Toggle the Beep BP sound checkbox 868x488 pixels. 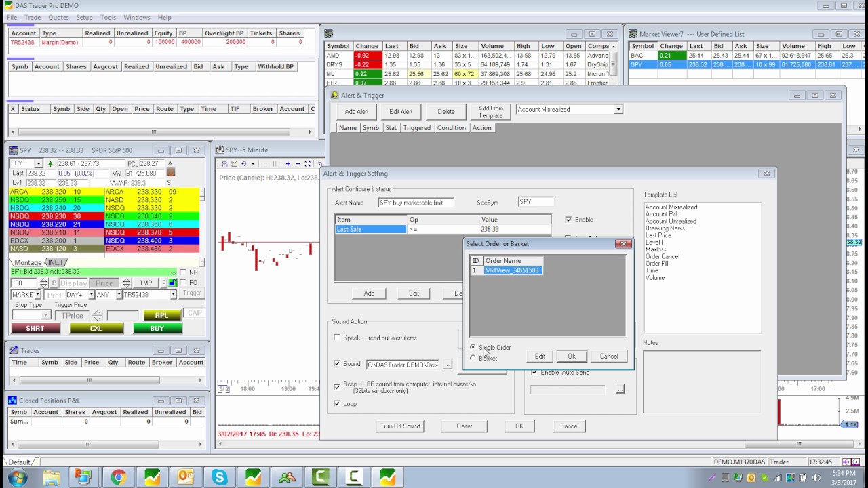(x=337, y=387)
